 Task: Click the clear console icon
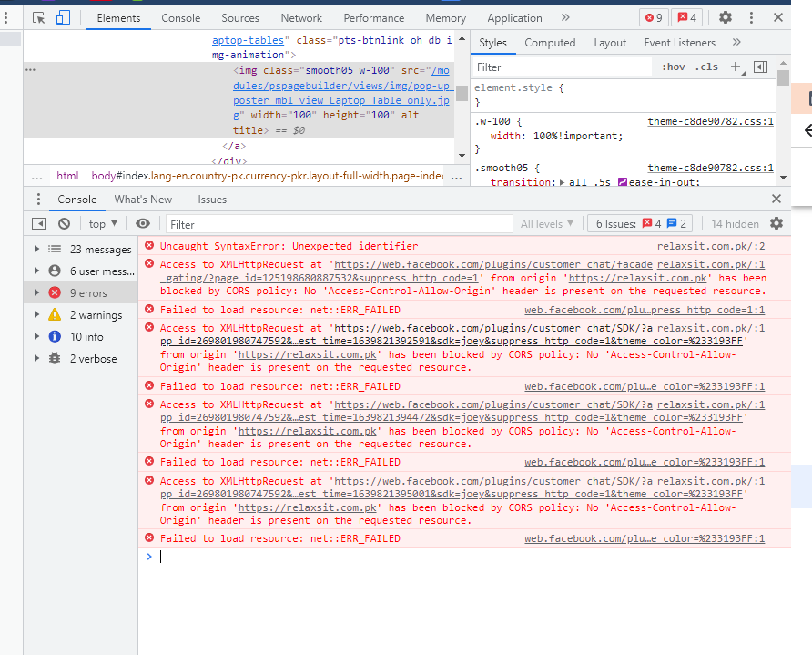(x=64, y=224)
